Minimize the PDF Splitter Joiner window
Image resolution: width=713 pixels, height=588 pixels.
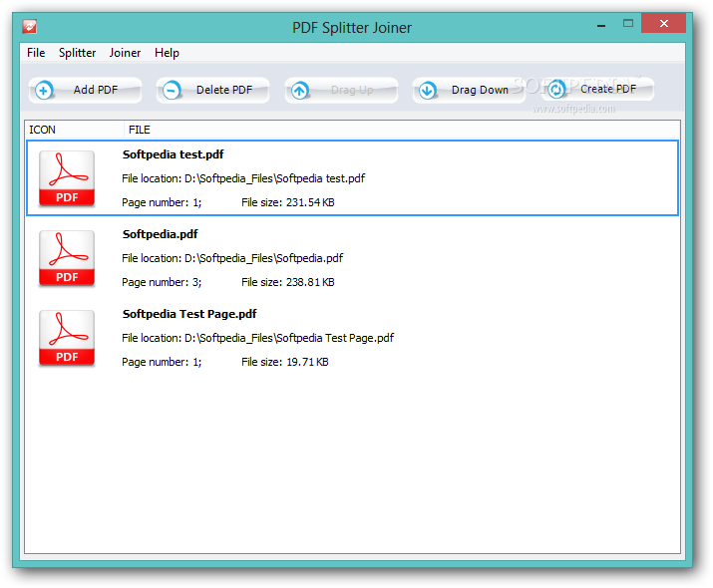pos(601,24)
